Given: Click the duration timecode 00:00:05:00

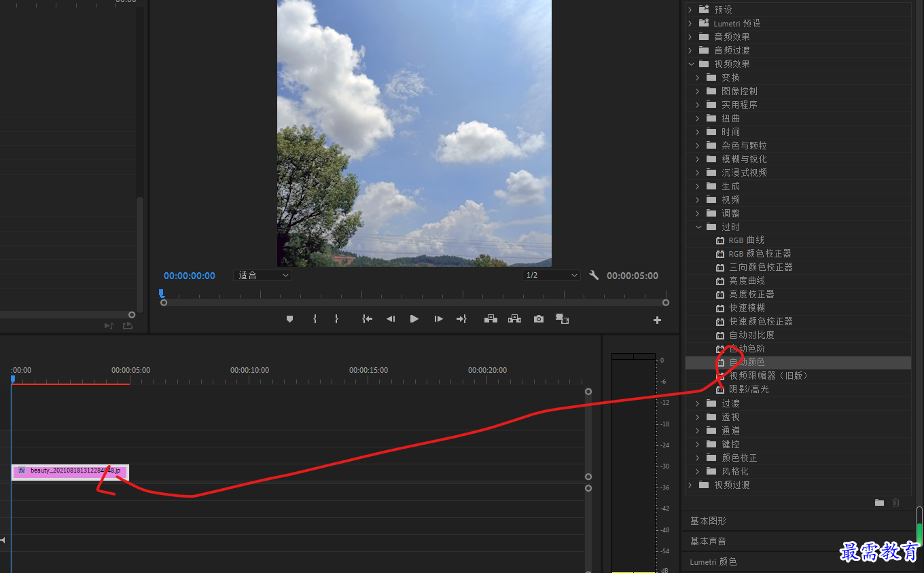Looking at the screenshot, I should pyautogui.click(x=633, y=276).
